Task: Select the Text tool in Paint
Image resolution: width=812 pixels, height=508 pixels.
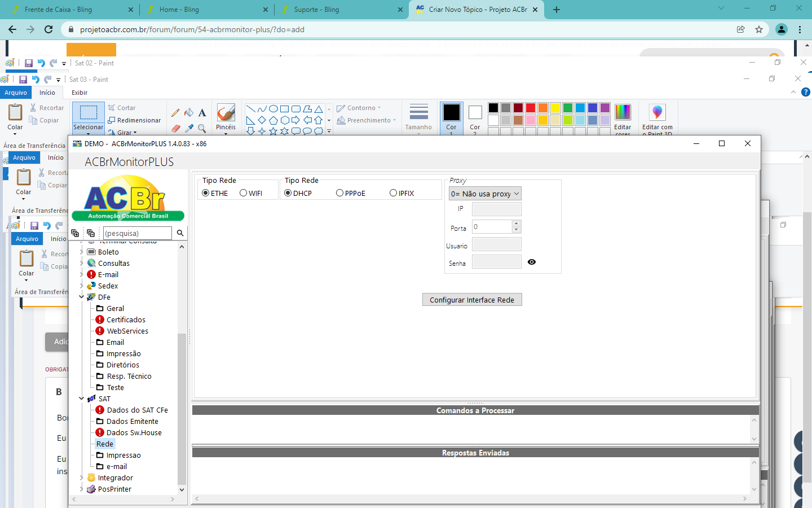Action: coord(202,113)
